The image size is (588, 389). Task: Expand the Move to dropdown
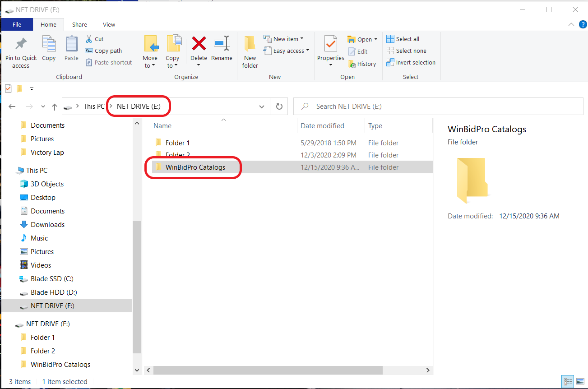pos(150,65)
